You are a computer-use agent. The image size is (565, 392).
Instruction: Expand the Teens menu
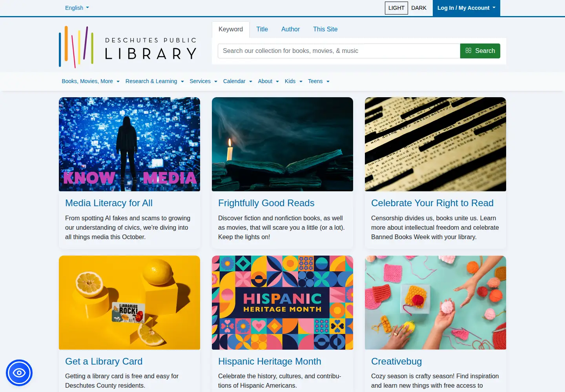point(319,81)
